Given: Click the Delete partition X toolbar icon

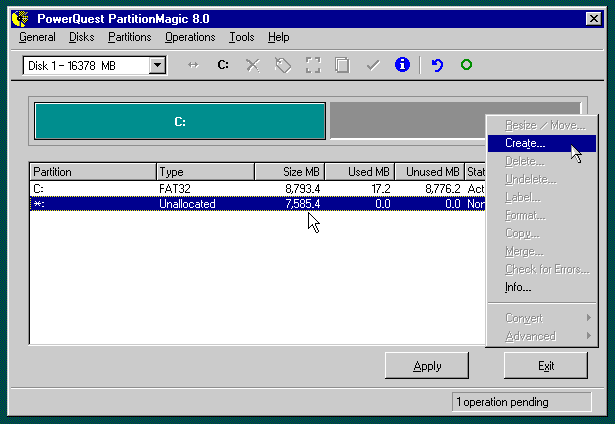Looking at the screenshot, I should click(253, 65).
